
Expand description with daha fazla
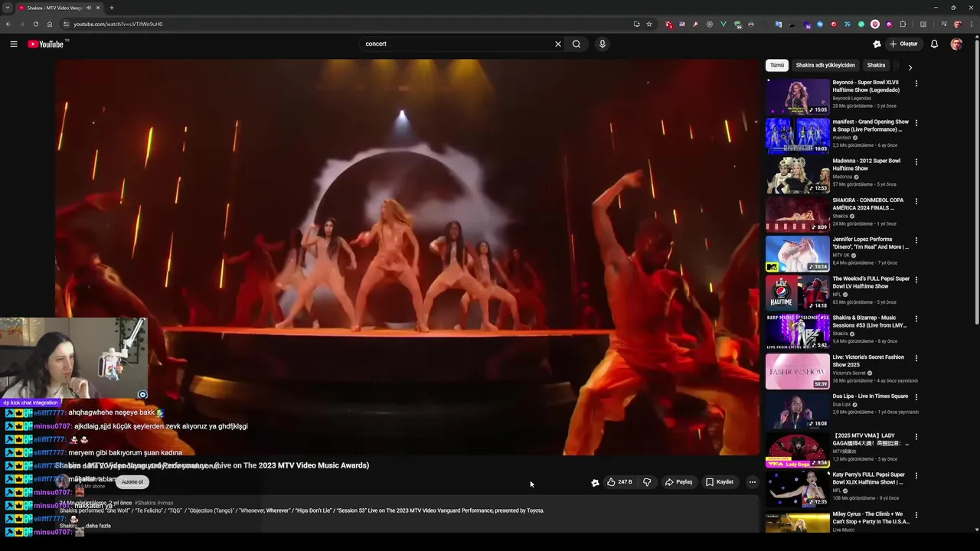(x=98, y=526)
